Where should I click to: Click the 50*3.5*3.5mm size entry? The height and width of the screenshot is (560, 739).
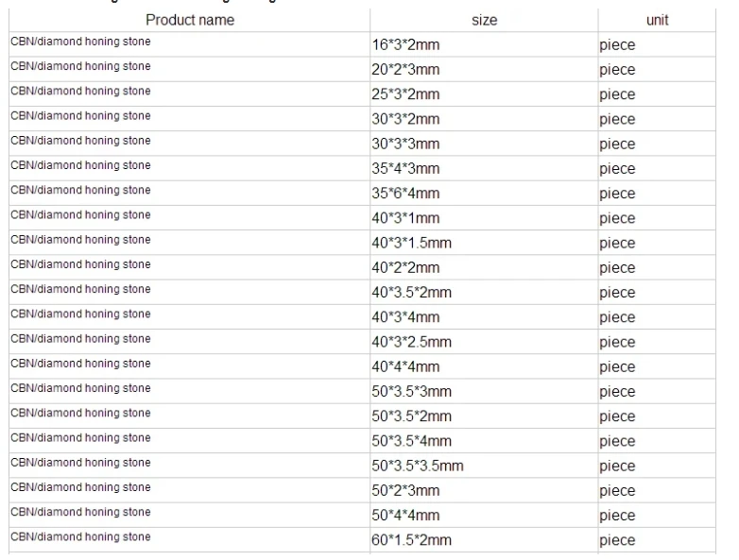coord(418,466)
